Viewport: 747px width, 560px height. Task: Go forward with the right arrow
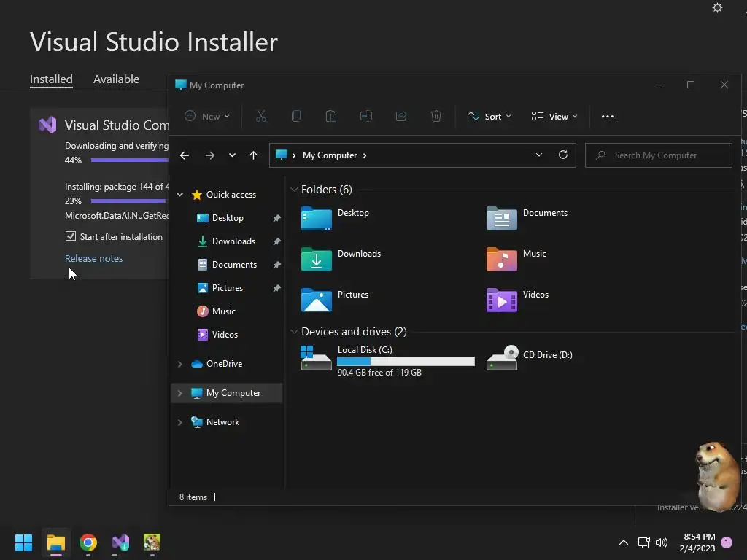(209, 155)
